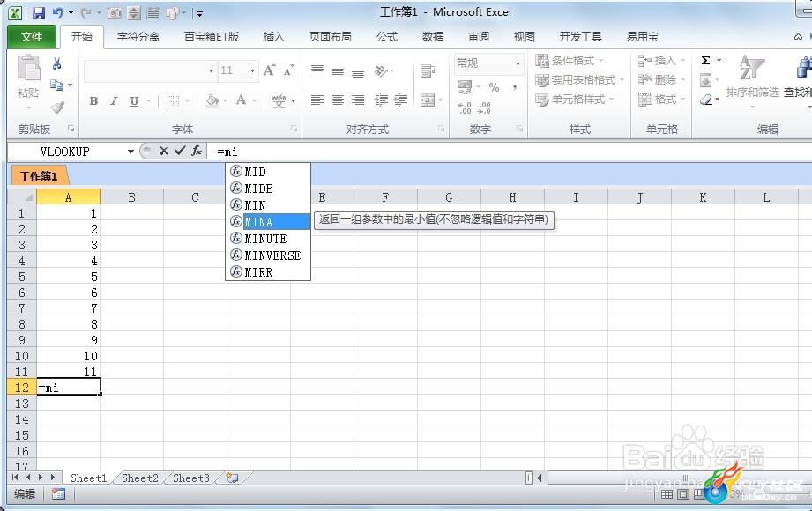
Task: Click the Decrease Decimal icon
Action: click(x=485, y=107)
